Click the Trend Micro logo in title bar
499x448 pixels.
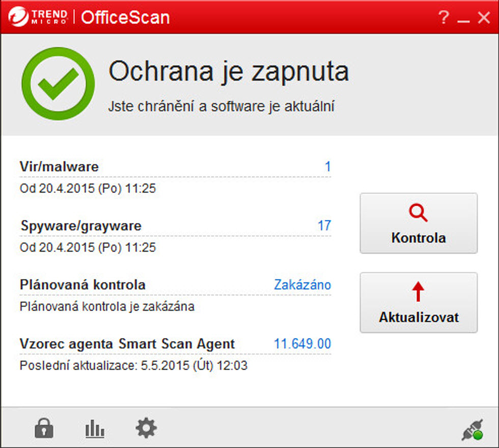(38, 17)
